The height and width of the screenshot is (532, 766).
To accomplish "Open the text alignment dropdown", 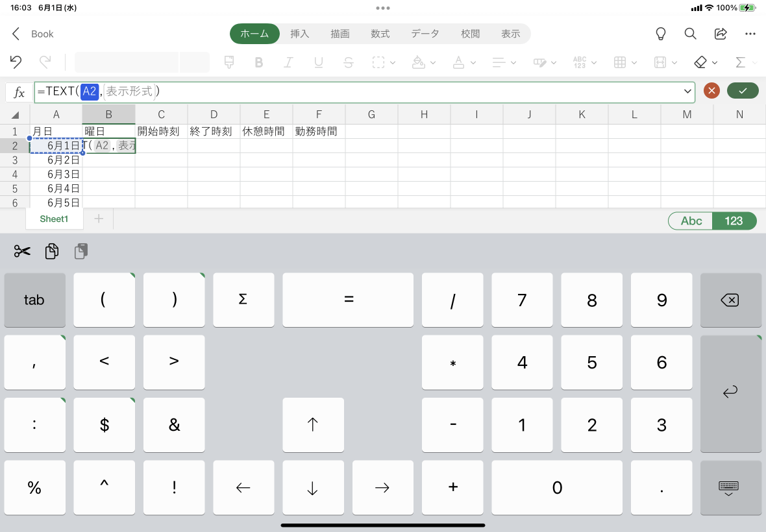I will point(504,62).
